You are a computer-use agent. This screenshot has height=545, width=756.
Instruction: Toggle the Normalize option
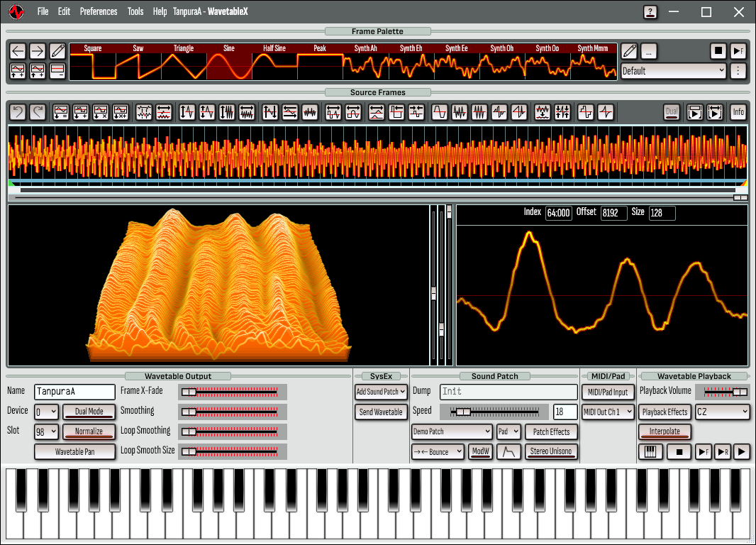click(89, 431)
